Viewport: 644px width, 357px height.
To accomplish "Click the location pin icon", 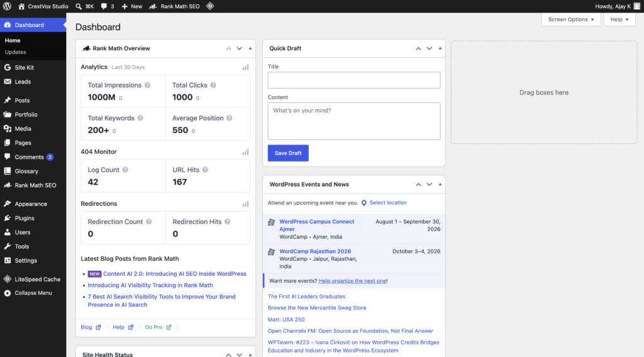I will point(364,203).
